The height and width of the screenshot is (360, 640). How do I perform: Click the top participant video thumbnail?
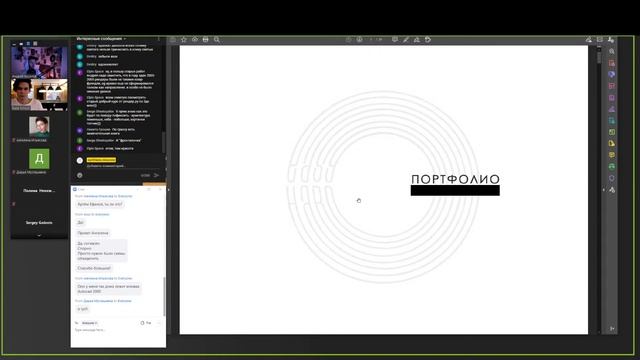tap(39, 62)
